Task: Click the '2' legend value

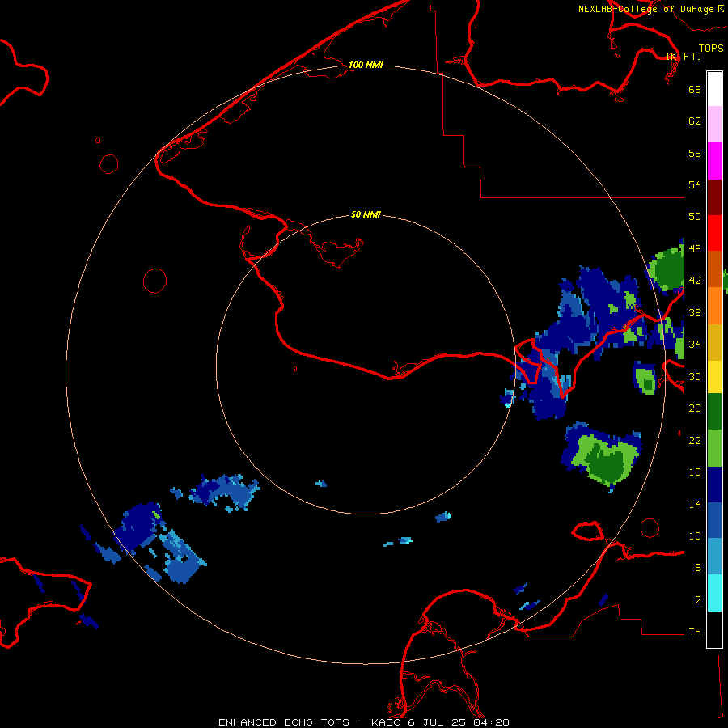Action: pyautogui.click(x=698, y=600)
